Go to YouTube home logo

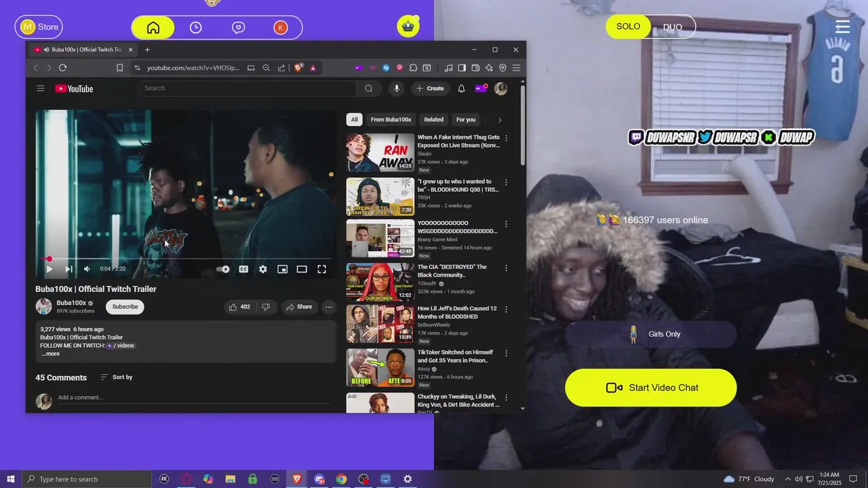point(74,89)
